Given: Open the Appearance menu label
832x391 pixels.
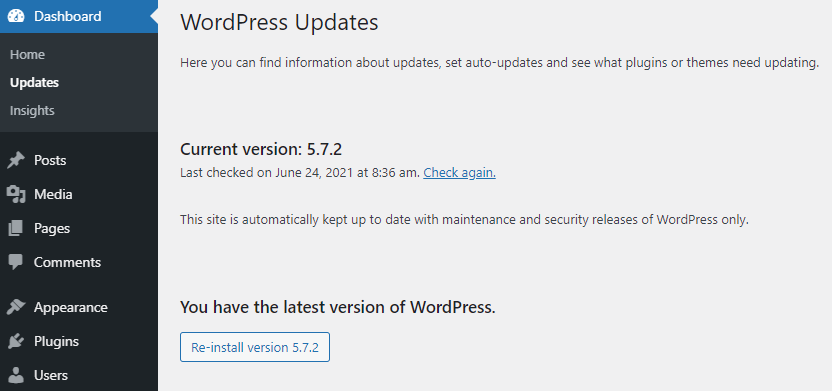Looking at the screenshot, I should [71, 308].
